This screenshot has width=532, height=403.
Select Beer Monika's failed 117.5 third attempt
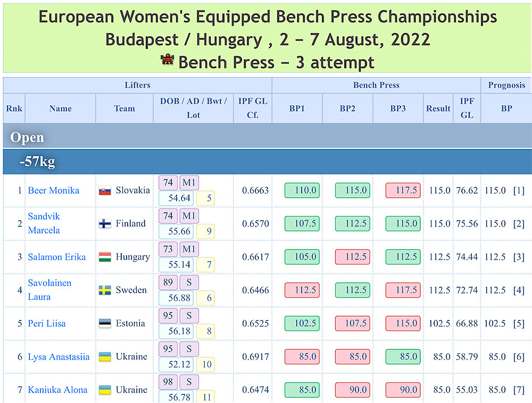[x=403, y=190]
